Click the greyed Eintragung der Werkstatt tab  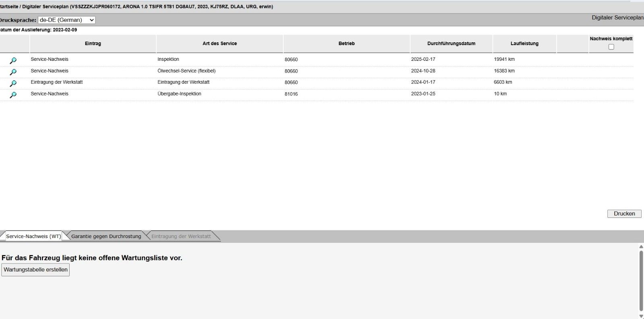click(181, 236)
